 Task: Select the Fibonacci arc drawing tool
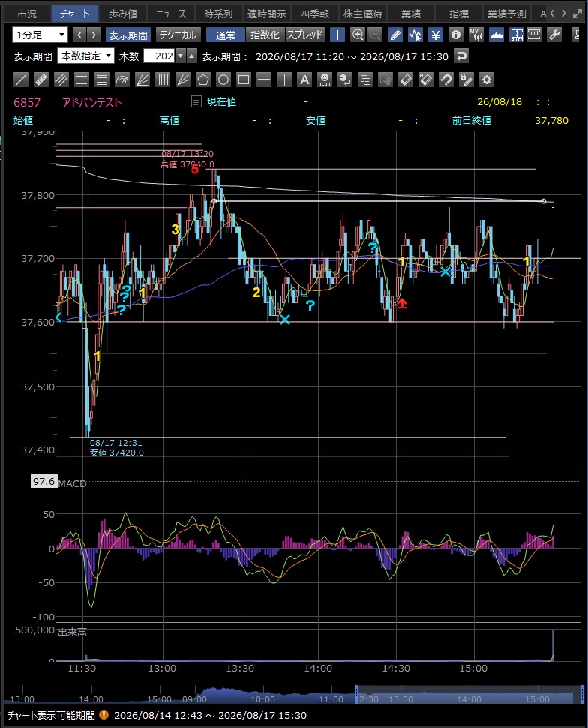point(122,80)
